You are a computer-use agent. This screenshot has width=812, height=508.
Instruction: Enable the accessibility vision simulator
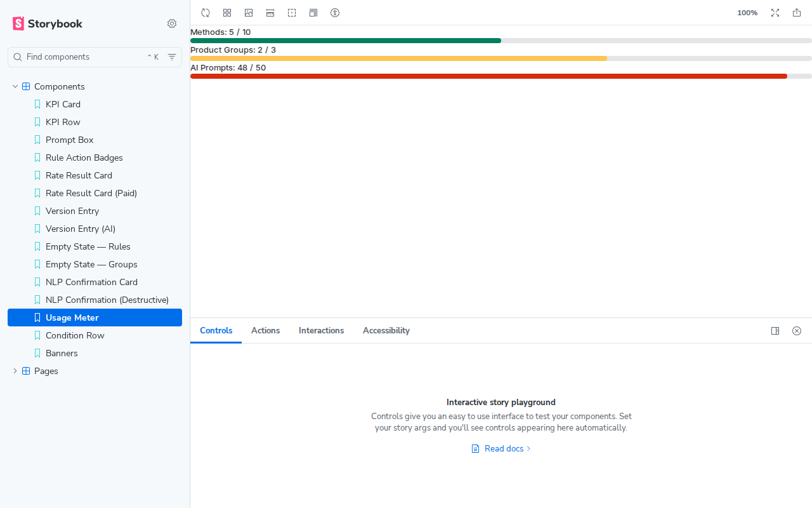[x=335, y=13]
